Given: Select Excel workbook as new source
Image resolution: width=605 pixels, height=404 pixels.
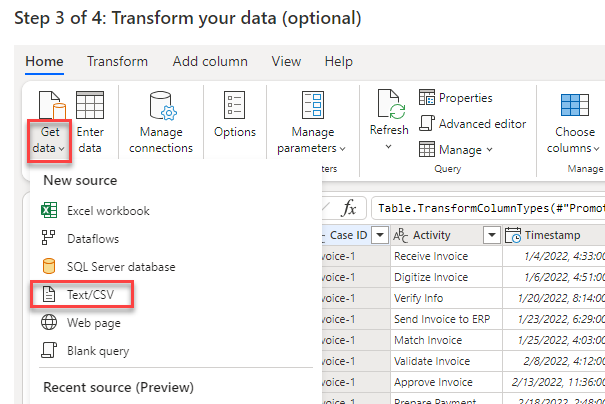Looking at the screenshot, I should (x=95, y=211).
